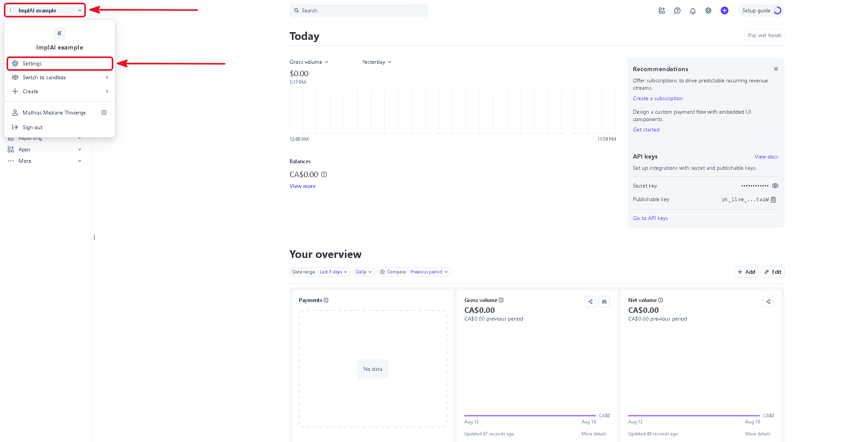Image resolution: width=868 pixels, height=442 pixels.
Task: Follow the Create a subscription link
Action: coord(658,98)
